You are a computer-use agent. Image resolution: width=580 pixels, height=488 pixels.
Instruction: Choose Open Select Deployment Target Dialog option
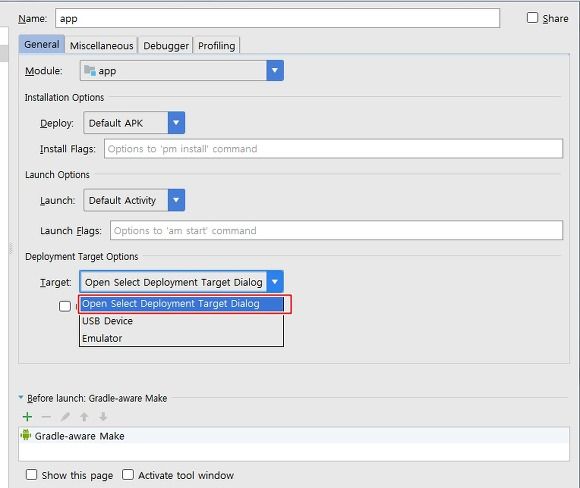click(182, 304)
